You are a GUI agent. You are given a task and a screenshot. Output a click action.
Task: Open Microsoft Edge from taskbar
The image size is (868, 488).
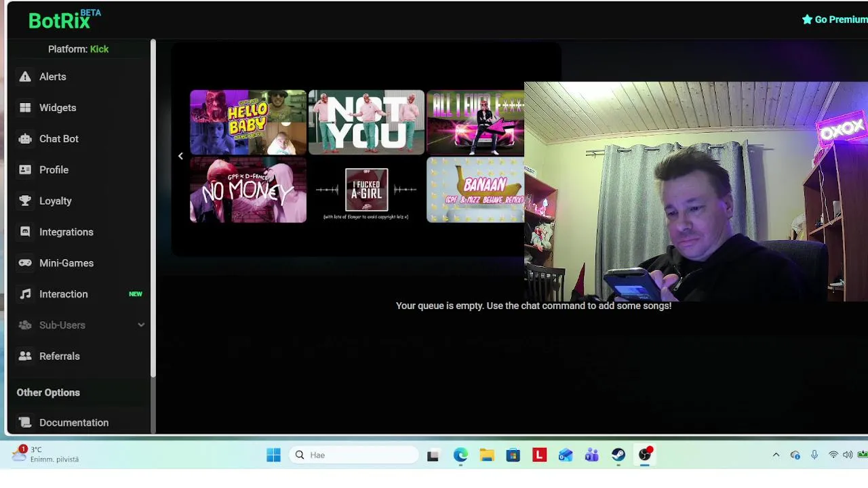pos(460,455)
